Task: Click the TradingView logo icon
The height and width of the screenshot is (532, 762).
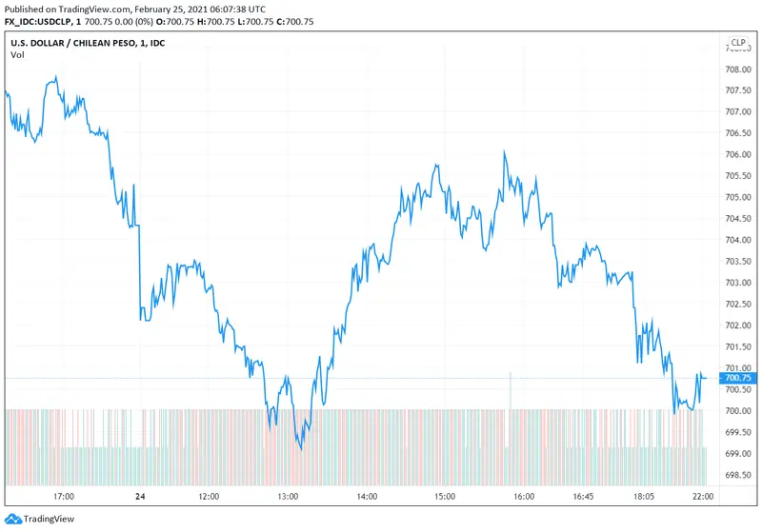Action: [12, 520]
